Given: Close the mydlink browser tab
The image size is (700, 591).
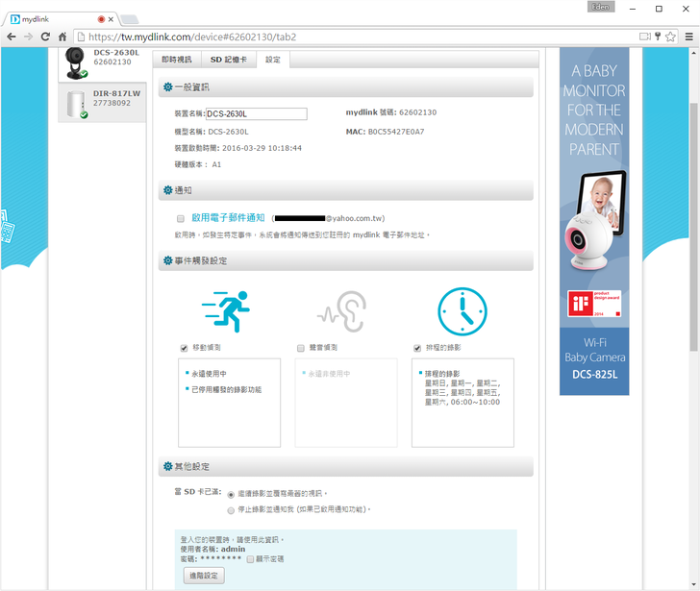Looking at the screenshot, I should [x=111, y=19].
